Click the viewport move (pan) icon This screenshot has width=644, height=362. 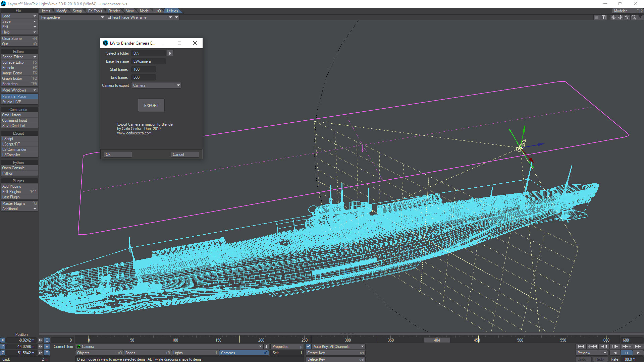[620, 17]
